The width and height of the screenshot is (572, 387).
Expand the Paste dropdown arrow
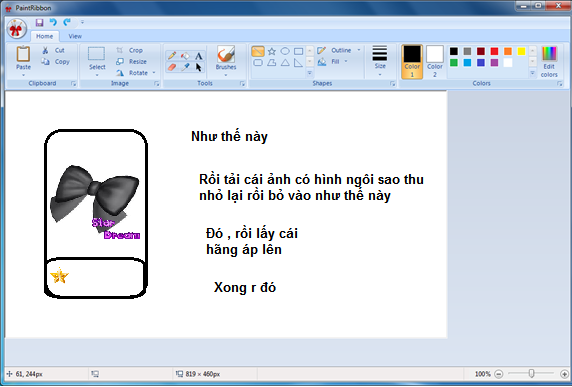pos(23,75)
